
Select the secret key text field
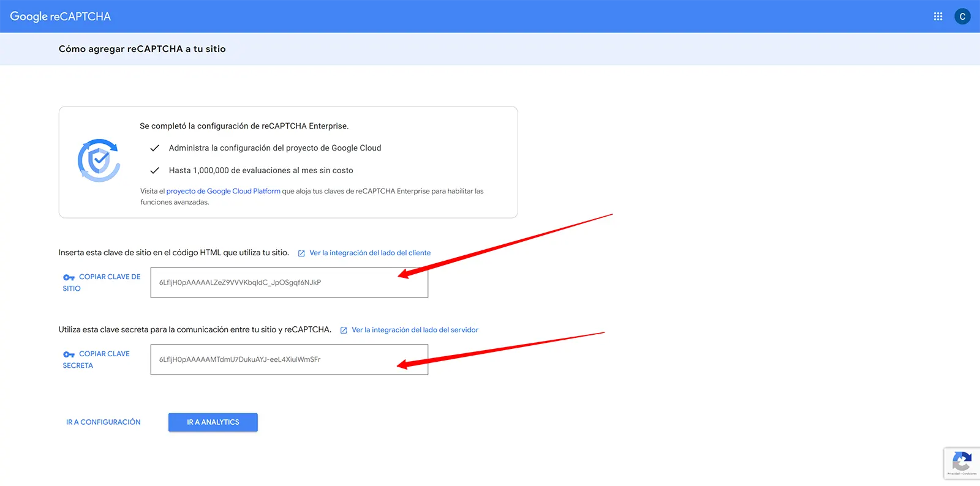[x=289, y=360]
